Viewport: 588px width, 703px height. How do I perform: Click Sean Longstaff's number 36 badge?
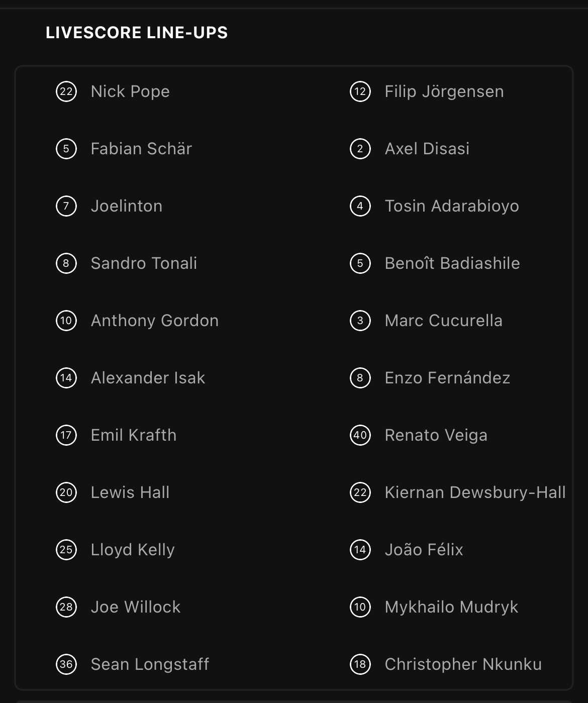(66, 664)
